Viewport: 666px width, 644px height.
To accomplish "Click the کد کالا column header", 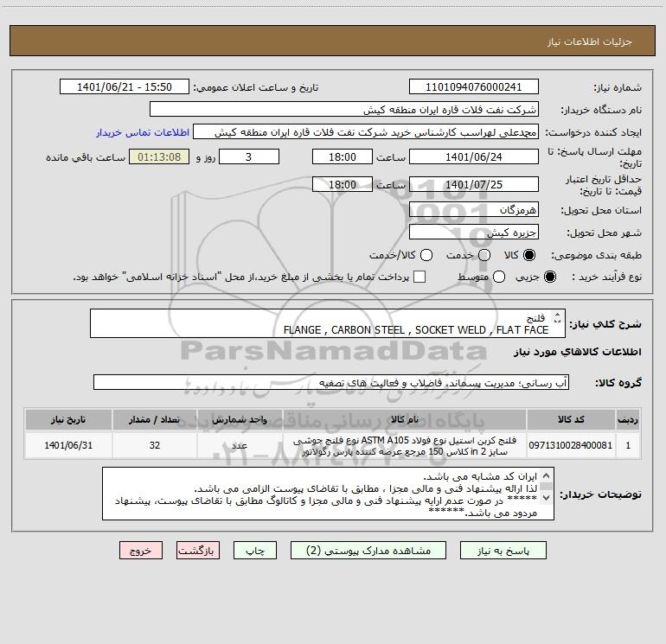I will point(571,419).
